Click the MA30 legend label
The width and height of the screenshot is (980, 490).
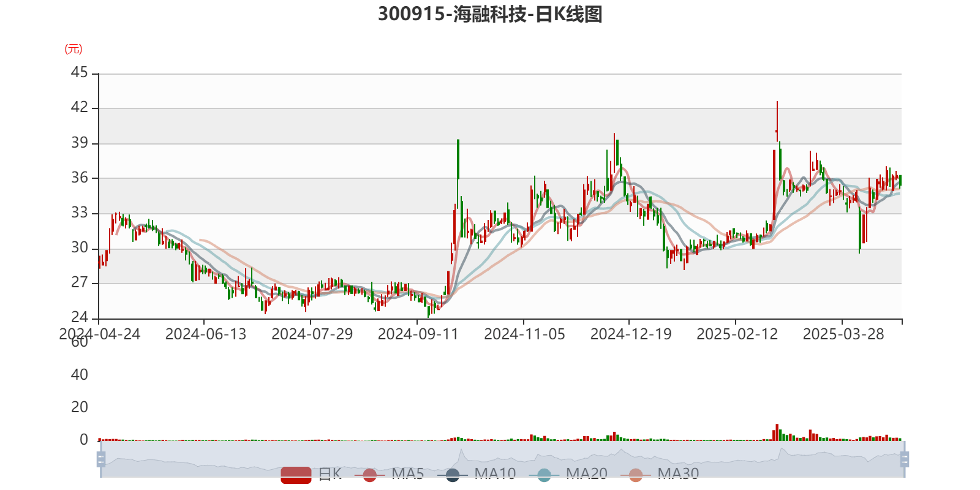tap(678, 473)
